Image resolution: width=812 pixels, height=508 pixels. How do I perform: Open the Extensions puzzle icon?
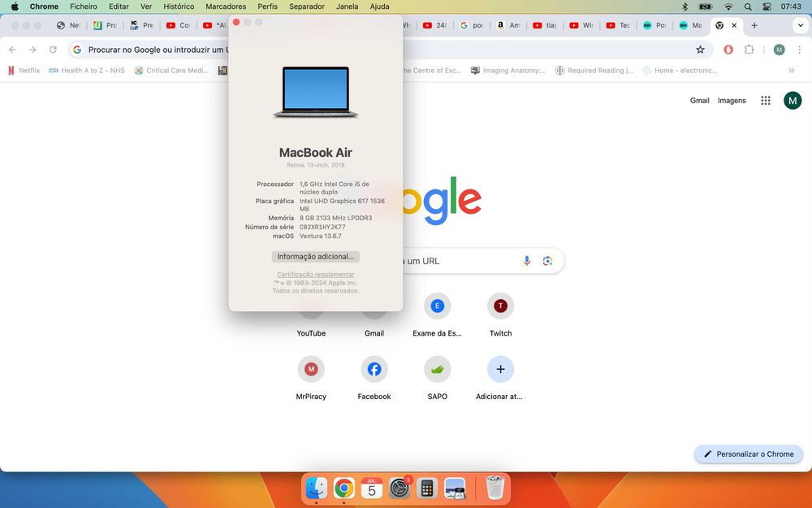point(749,50)
